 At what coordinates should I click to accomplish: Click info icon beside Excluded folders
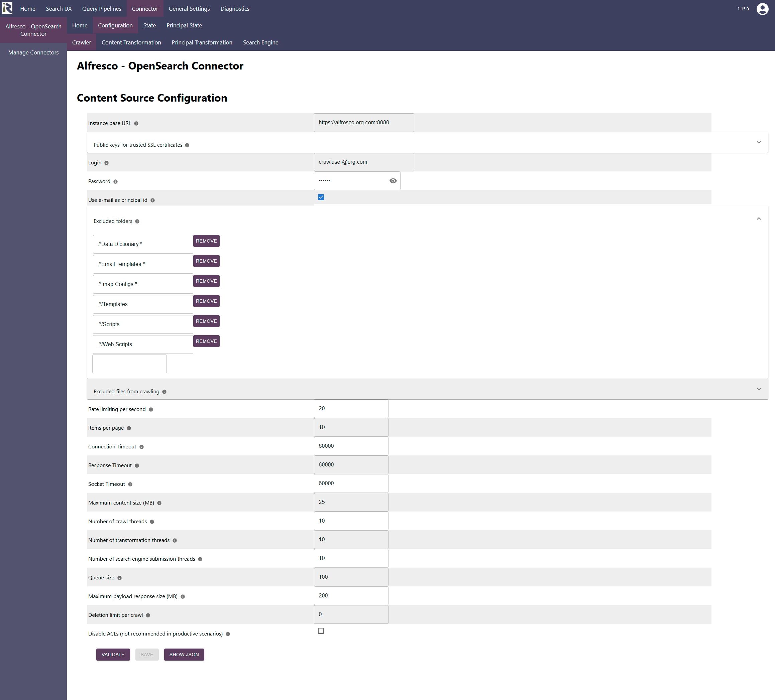click(137, 221)
